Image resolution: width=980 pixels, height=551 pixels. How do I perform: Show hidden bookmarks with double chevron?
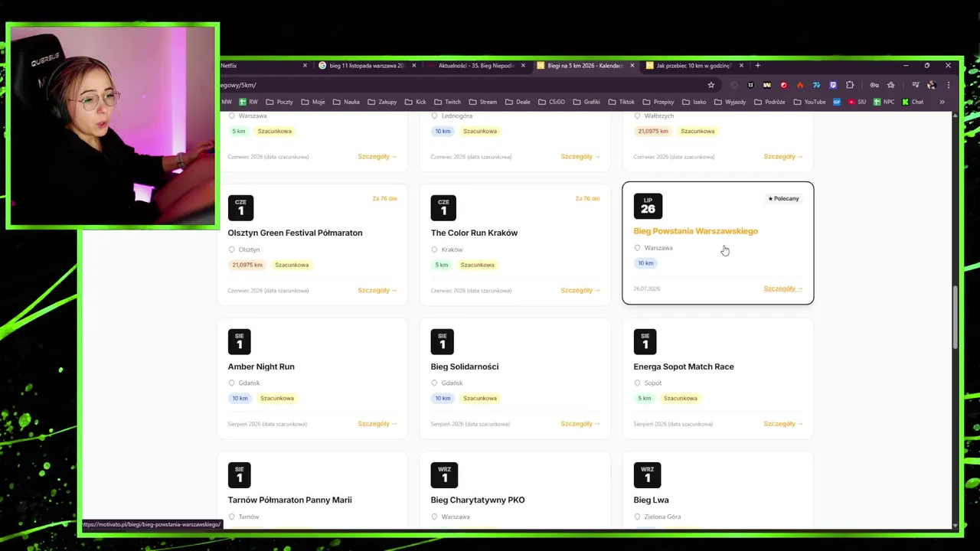[942, 102]
